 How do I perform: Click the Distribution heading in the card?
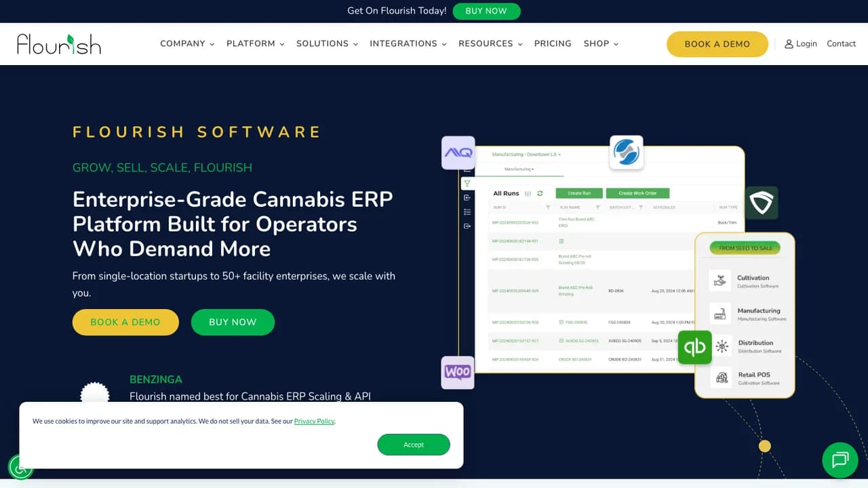(756, 343)
